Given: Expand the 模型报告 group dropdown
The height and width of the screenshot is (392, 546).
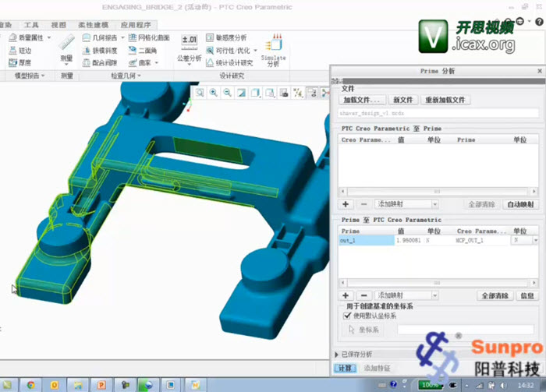Looking at the screenshot, I should tap(30, 76).
